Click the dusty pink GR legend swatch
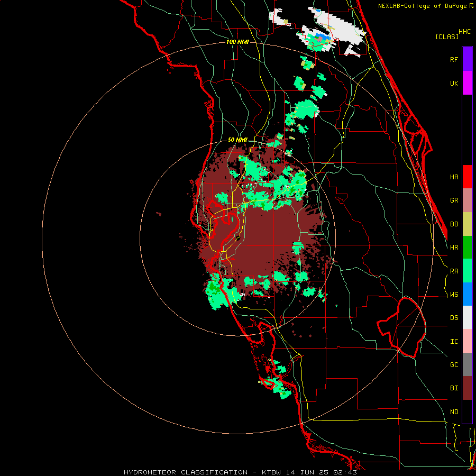Viewport: 476px width, 476px height. point(467,200)
